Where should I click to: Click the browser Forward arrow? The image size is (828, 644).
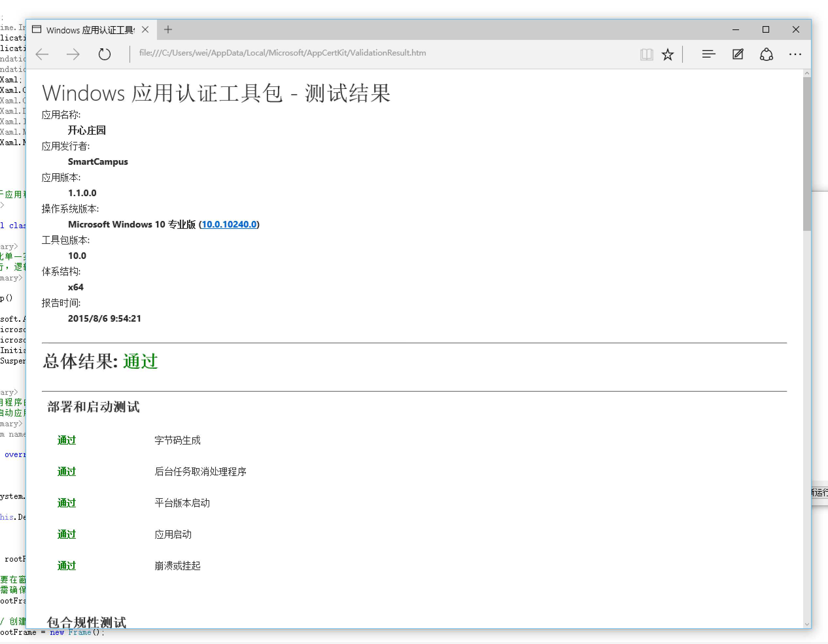click(73, 54)
